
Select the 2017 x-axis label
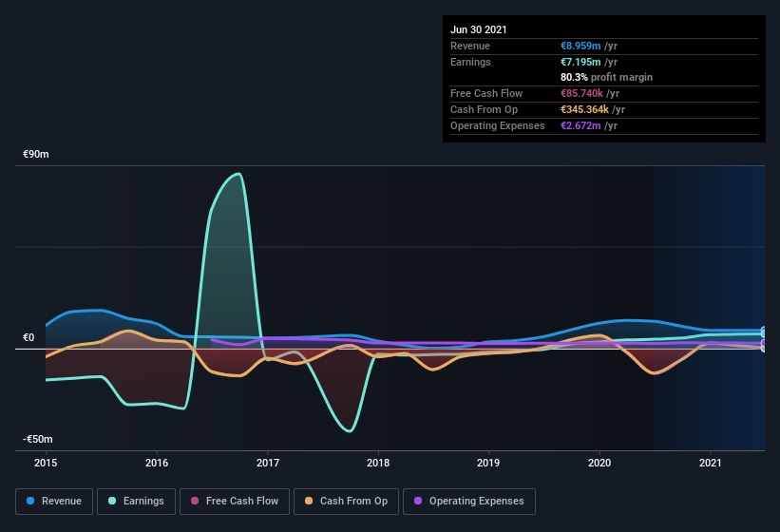click(268, 463)
